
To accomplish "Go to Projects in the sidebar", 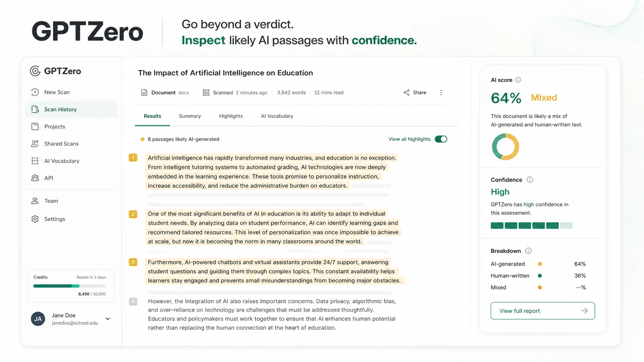I will click(71, 126).
